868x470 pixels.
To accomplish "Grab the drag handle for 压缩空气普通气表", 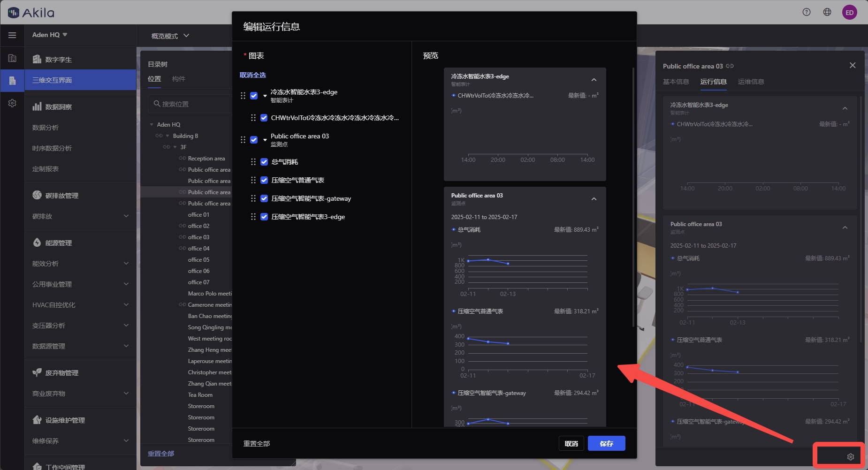I will 253,180.
